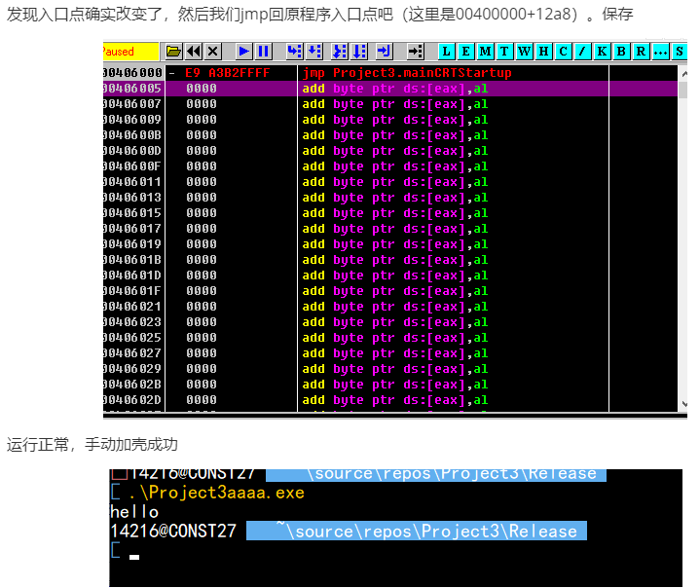Click 14216@CONST27 prompt above the cursor
The height and width of the screenshot is (588, 700).
tap(173, 531)
